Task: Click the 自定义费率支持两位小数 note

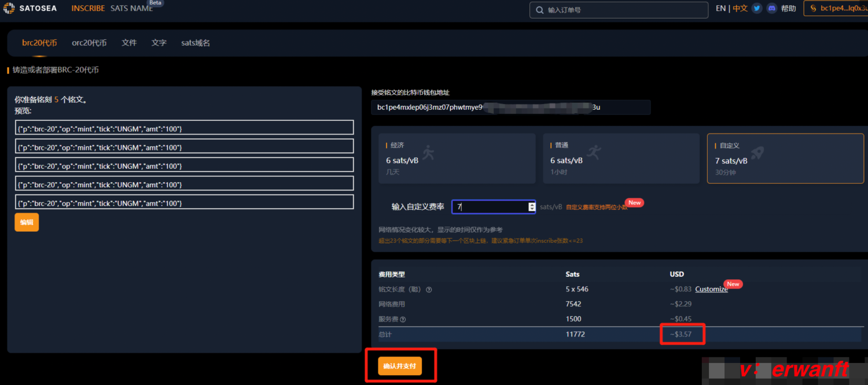Action: (597, 207)
